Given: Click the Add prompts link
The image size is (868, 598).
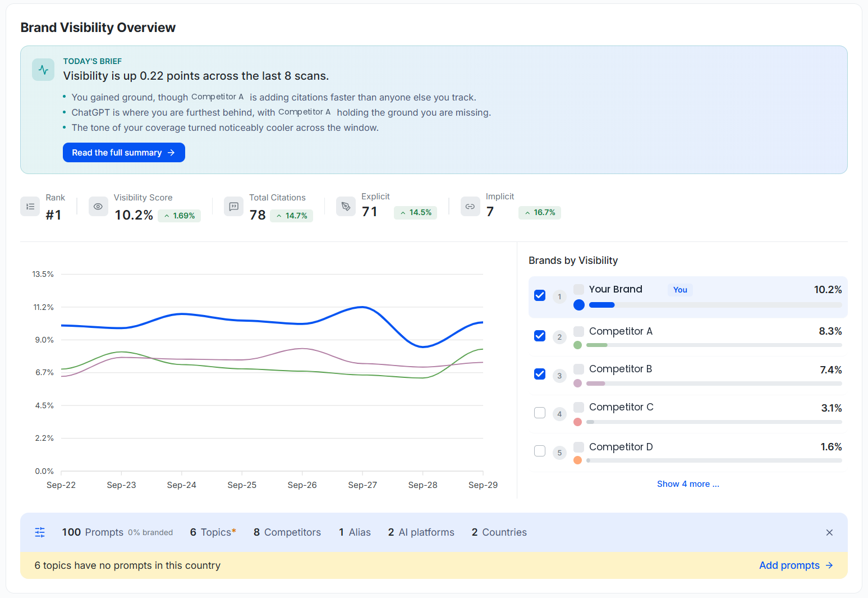Looking at the screenshot, I should pos(796,565).
